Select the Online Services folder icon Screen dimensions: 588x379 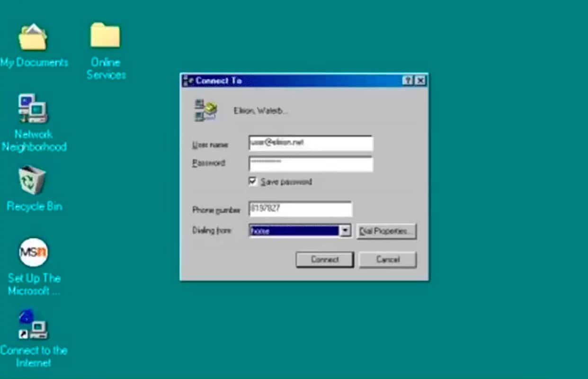105,36
